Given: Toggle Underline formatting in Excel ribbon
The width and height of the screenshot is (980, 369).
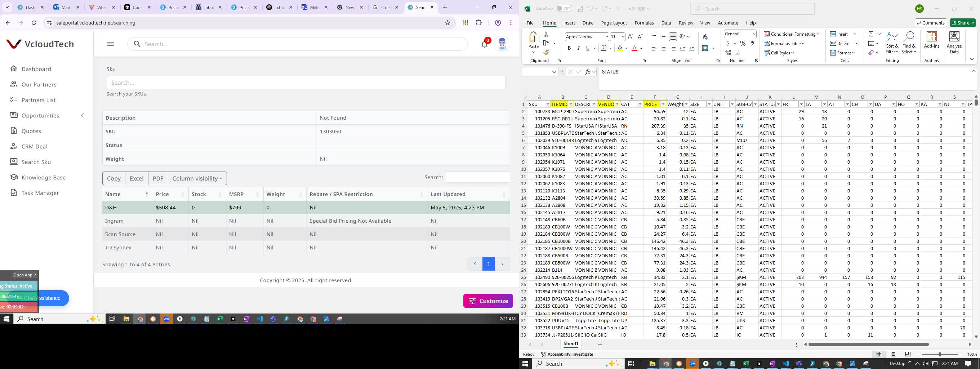Looking at the screenshot, I should pos(588,48).
